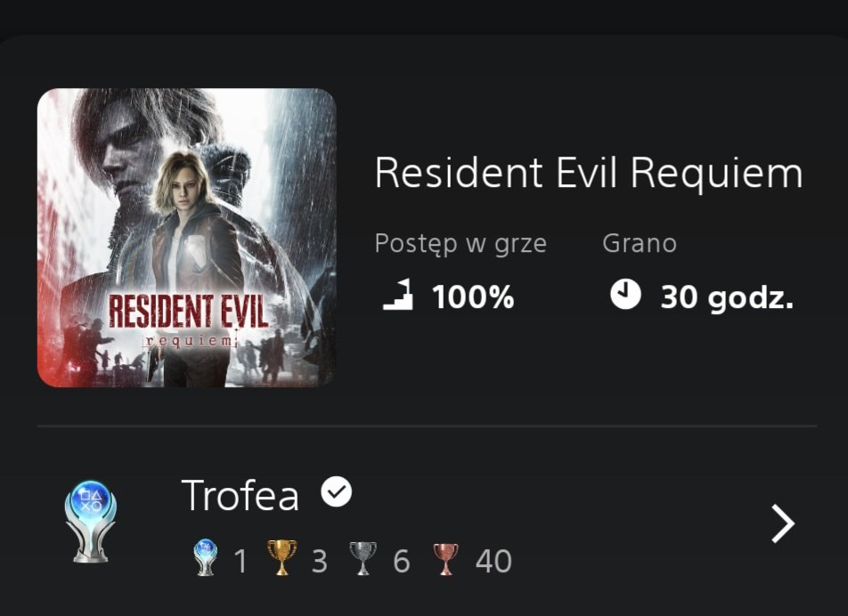848x616 pixels.
Task: Click the platinum trophy count 1
Action: tap(240, 562)
